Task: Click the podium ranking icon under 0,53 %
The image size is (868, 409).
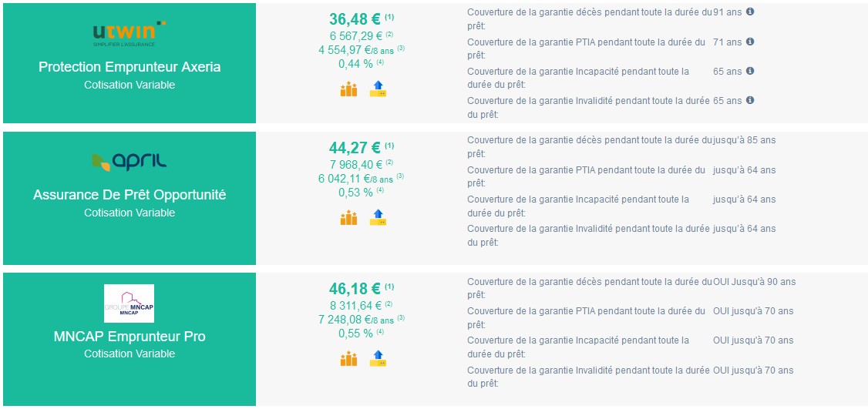Action: click(348, 217)
